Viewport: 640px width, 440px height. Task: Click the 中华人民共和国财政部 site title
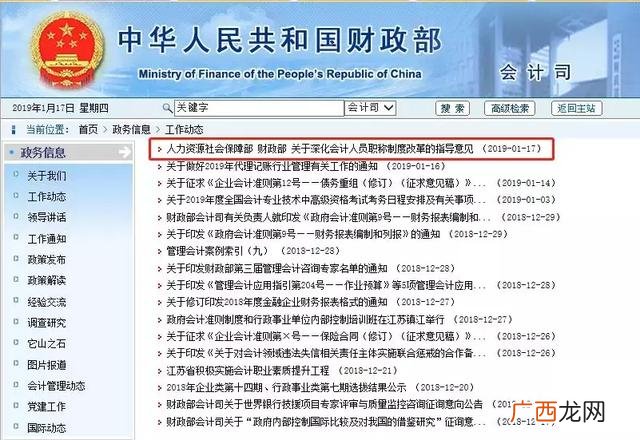[280, 40]
